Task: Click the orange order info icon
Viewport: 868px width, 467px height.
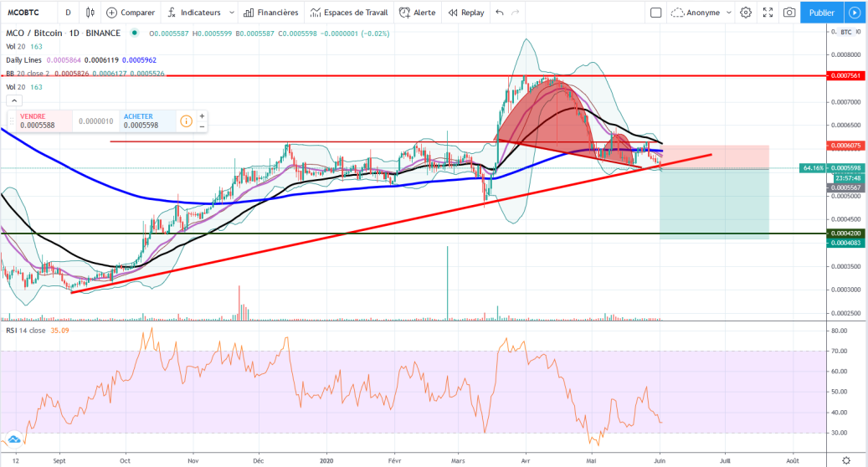Action: 187,121
